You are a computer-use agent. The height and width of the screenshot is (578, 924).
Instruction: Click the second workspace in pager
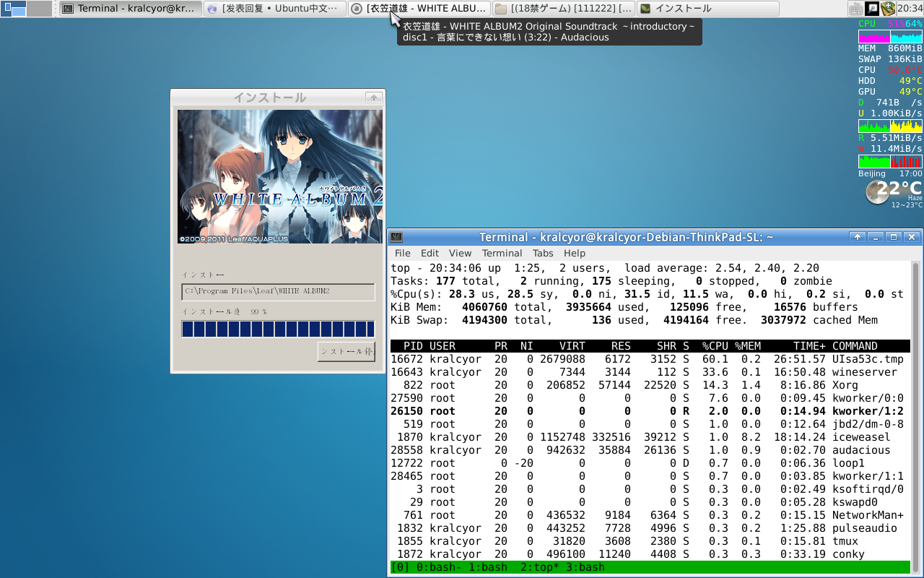(40, 9)
